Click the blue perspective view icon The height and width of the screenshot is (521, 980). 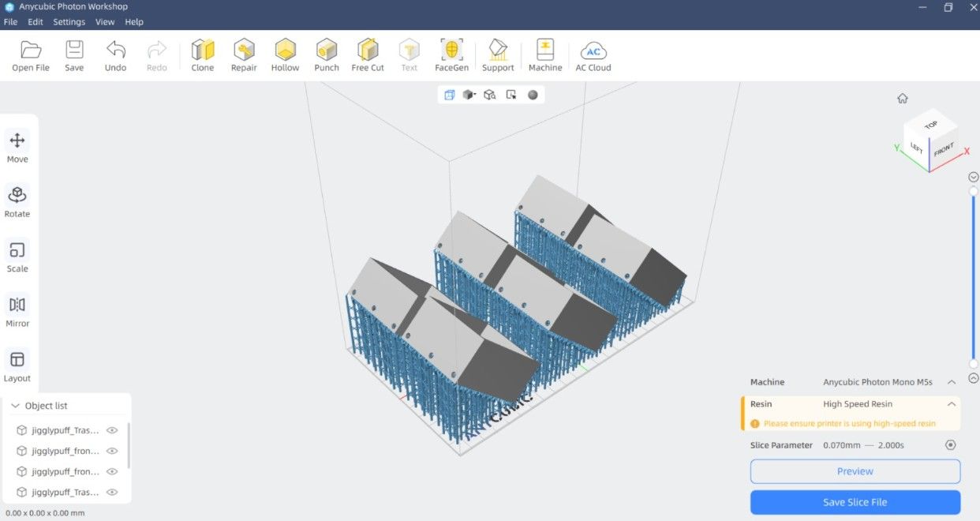(x=449, y=95)
